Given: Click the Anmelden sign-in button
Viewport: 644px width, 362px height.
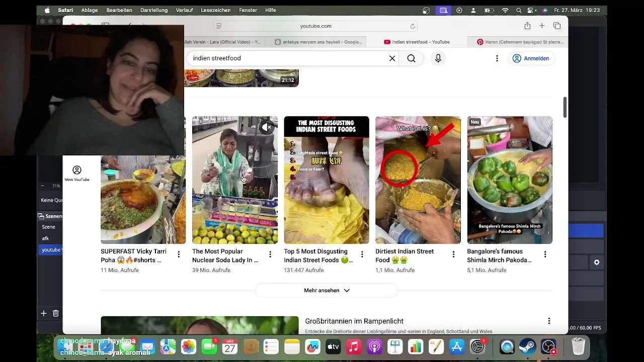Looking at the screenshot, I should tap(531, 58).
